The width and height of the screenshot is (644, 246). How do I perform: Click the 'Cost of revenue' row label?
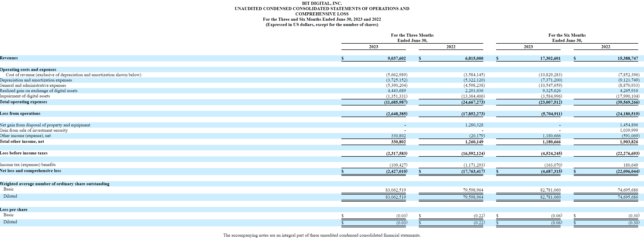(x=74, y=75)
